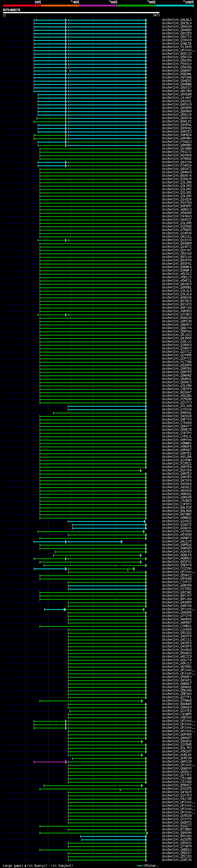Click the UniRef100_C6T893 entry
Viewport: 197px width, 868px height.
(177, 531)
